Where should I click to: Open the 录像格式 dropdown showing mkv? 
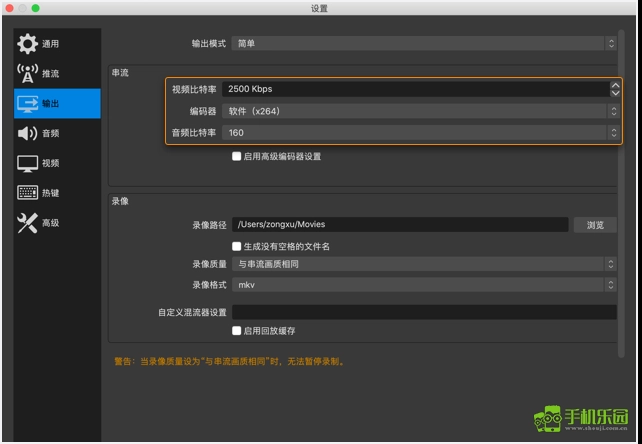(x=424, y=285)
